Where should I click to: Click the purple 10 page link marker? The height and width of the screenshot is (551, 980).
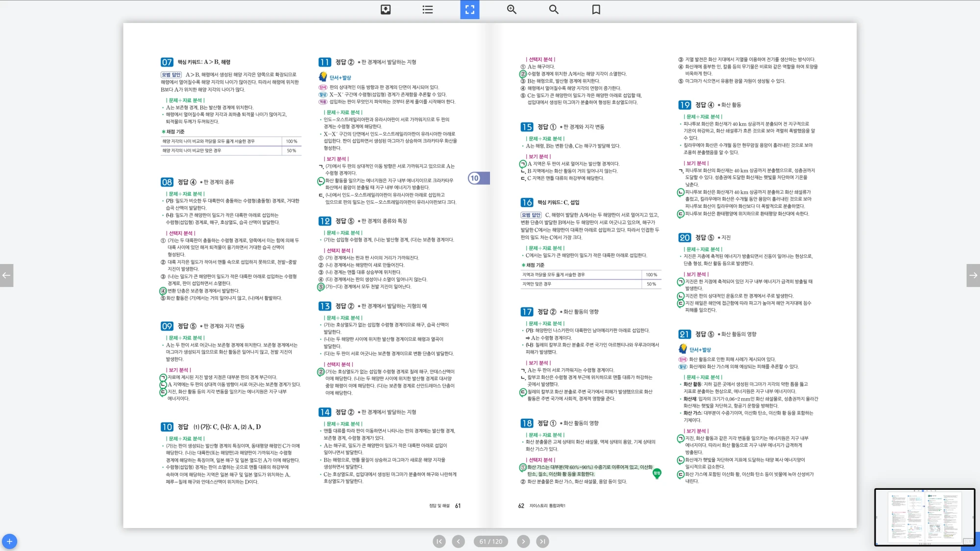pyautogui.click(x=475, y=178)
